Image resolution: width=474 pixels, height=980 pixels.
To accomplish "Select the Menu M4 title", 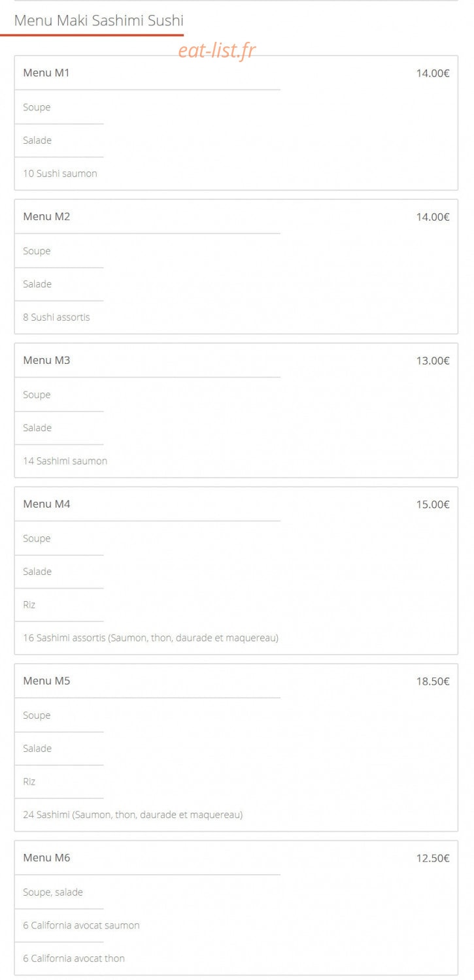I will (x=46, y=504).
